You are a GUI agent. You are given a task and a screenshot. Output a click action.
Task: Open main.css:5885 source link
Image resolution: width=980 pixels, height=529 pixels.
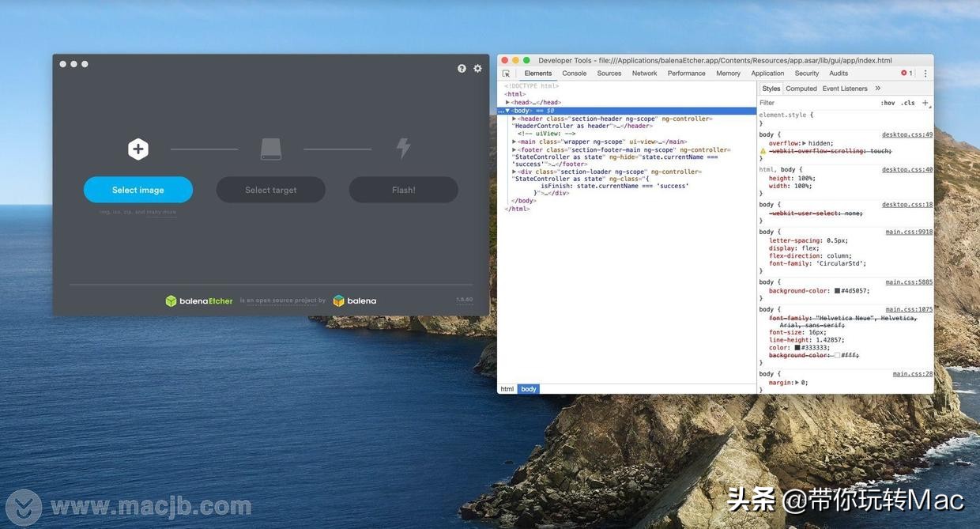(x=909, y=282)
